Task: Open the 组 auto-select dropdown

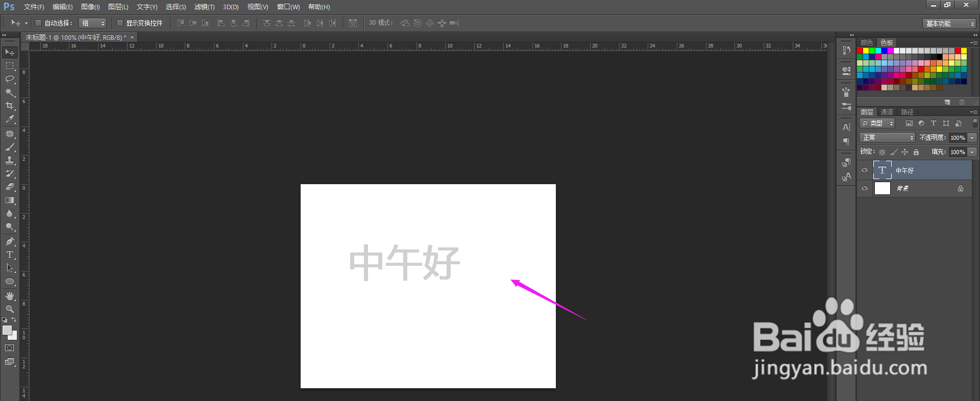Action: tap(93, 23)
